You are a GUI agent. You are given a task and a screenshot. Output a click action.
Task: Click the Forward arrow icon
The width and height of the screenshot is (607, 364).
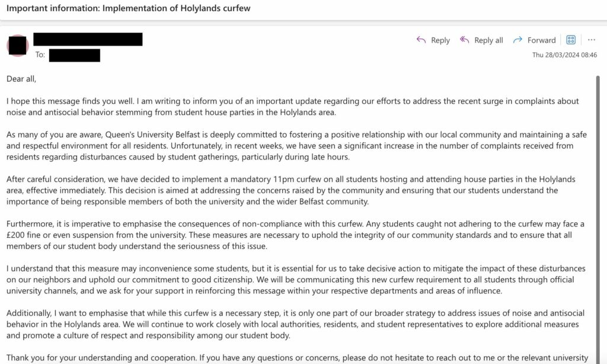(x=517, y=40)
